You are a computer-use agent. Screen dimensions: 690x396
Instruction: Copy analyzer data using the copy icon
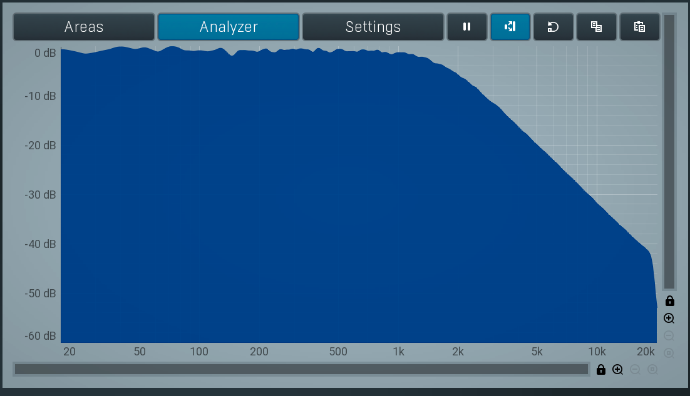click(x=596, y=27)
